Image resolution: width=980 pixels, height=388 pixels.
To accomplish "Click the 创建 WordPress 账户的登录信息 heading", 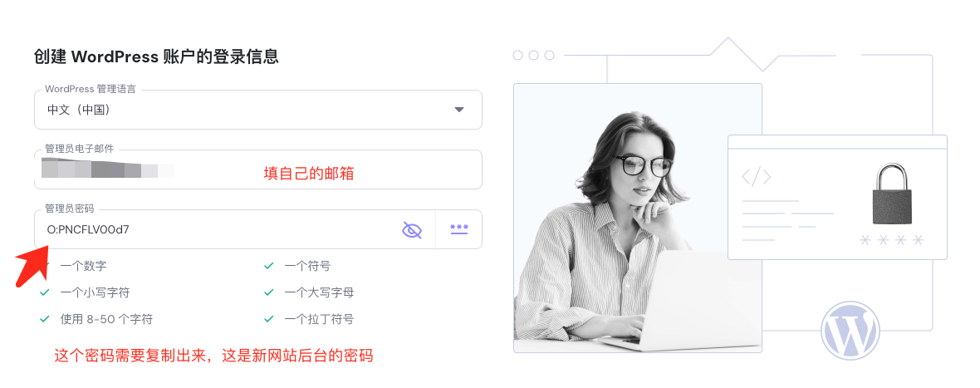I will pos(156,56).
